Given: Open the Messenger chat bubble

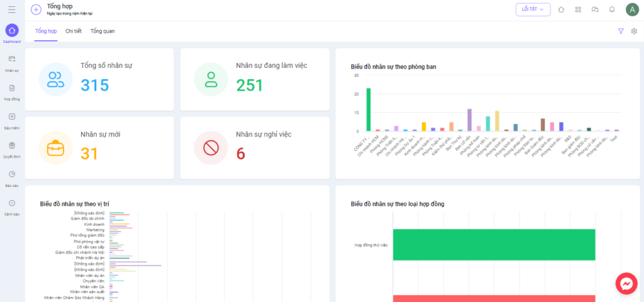Looking at the screenshot, I should coord(626,284).
